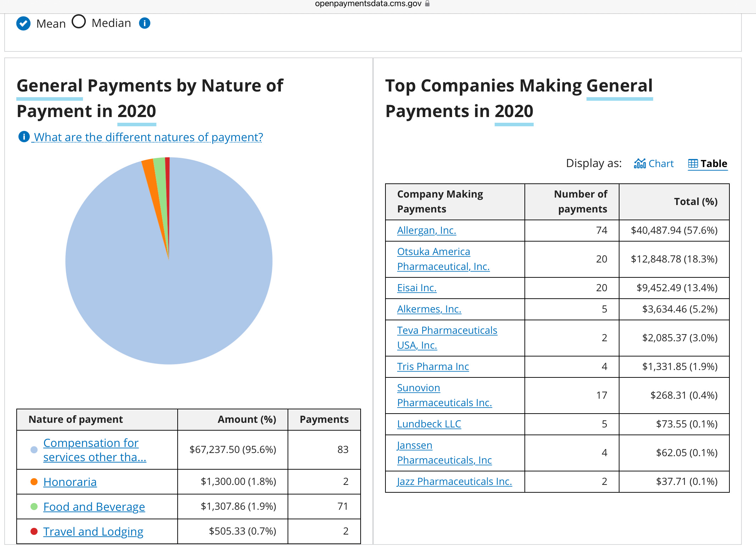
Task: Open Otsuka America Pharmaceutical, Inc. link
Action: click(x=443, y=259)
